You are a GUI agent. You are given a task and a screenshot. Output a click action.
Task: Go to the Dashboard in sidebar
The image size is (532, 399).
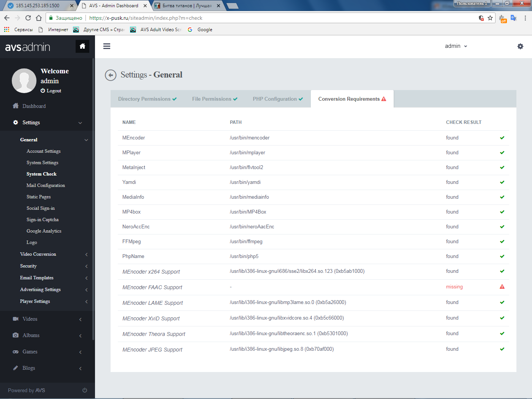(x=34, y=106)
